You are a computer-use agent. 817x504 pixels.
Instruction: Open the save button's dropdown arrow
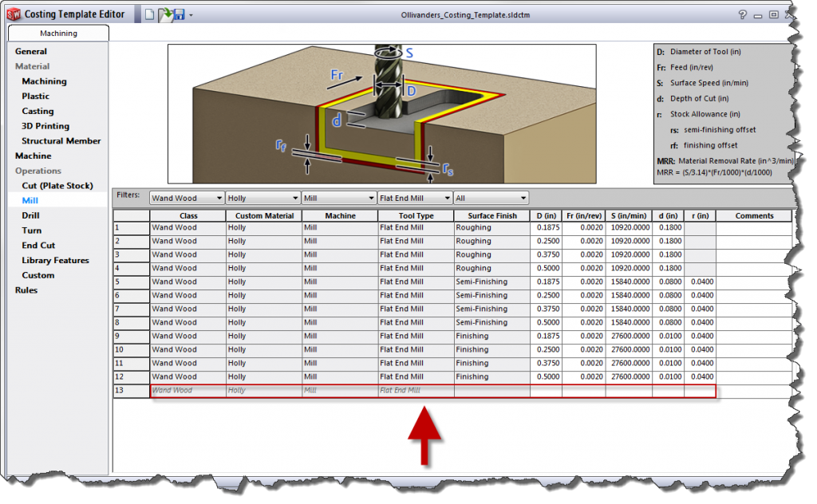[x=191, y=14]
